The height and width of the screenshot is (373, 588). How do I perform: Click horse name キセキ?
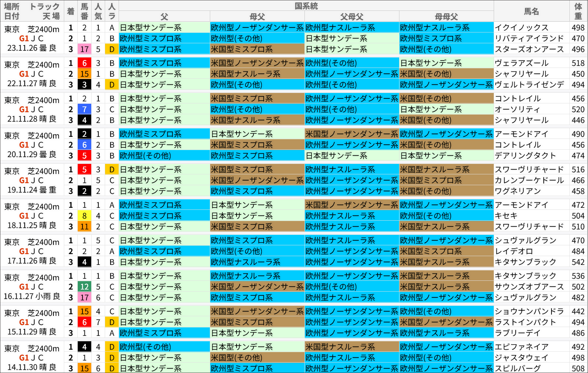(506, 216)
